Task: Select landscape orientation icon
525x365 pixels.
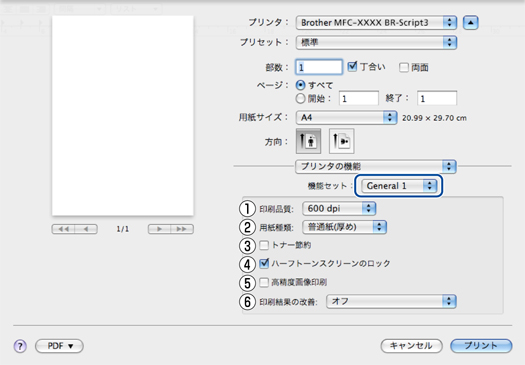Action: coord(342,141)
